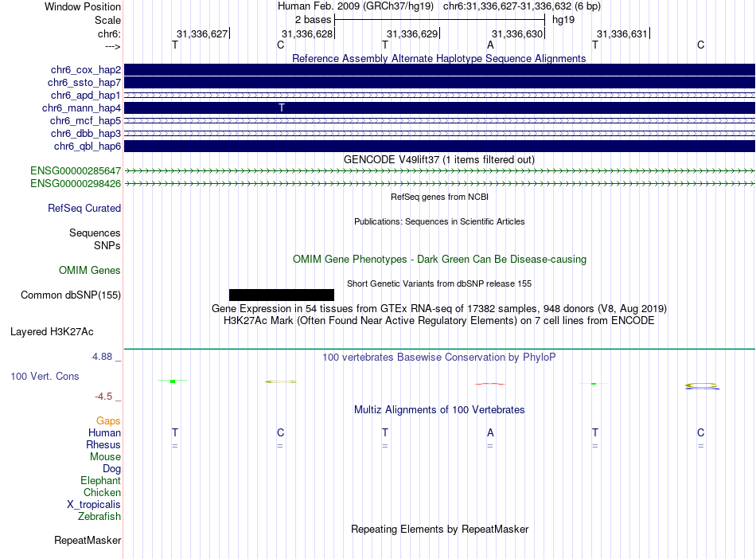Click the Human species row label
Screen dimensions: 756x559
click(104, 432)
